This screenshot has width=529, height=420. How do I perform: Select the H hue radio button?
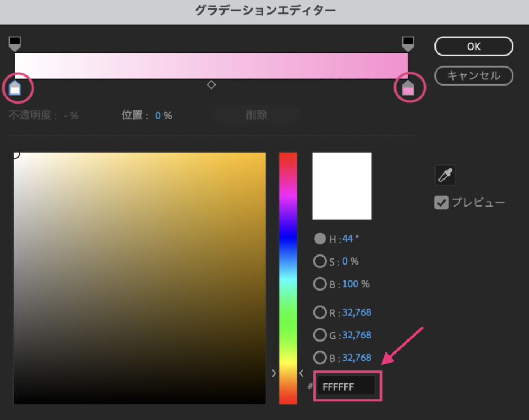coord(319,239)
